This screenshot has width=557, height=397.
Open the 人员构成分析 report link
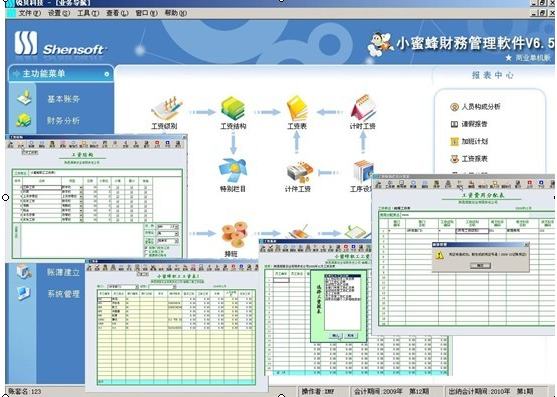tap(481, 107)
